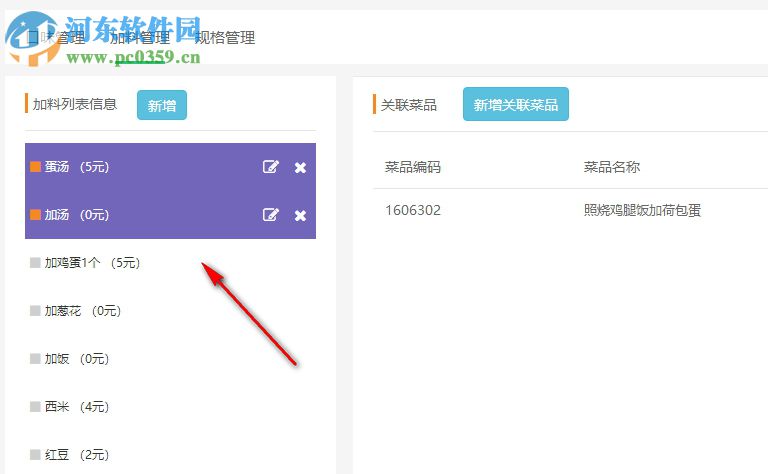
Task: Delete the 蛋汤 (5元) topping
Action: [x=300, y=168]
